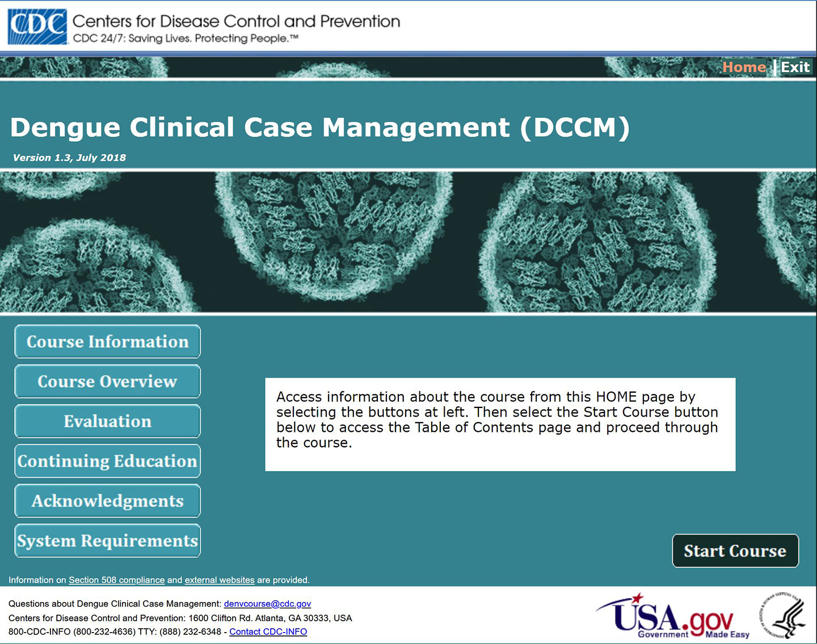The width and height of the screenshot is (817, 644).
Task: Open the Contact CDC-INFO link
Action: [268, 632]
